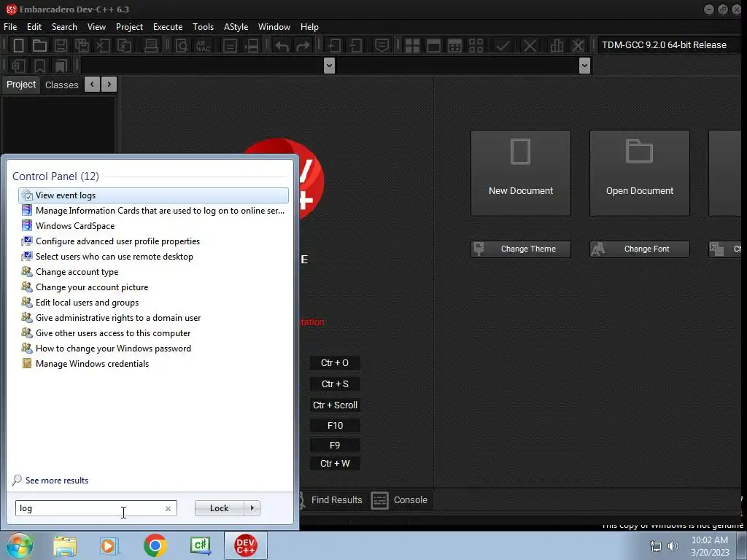Click the volume speaker tray icon
Screen dimensions: 747x560
[x=673, y=545]
